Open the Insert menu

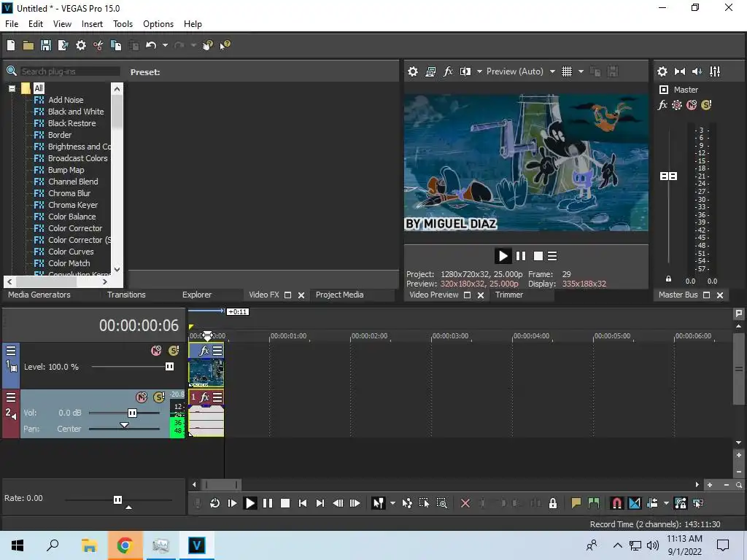coord(92,24)
